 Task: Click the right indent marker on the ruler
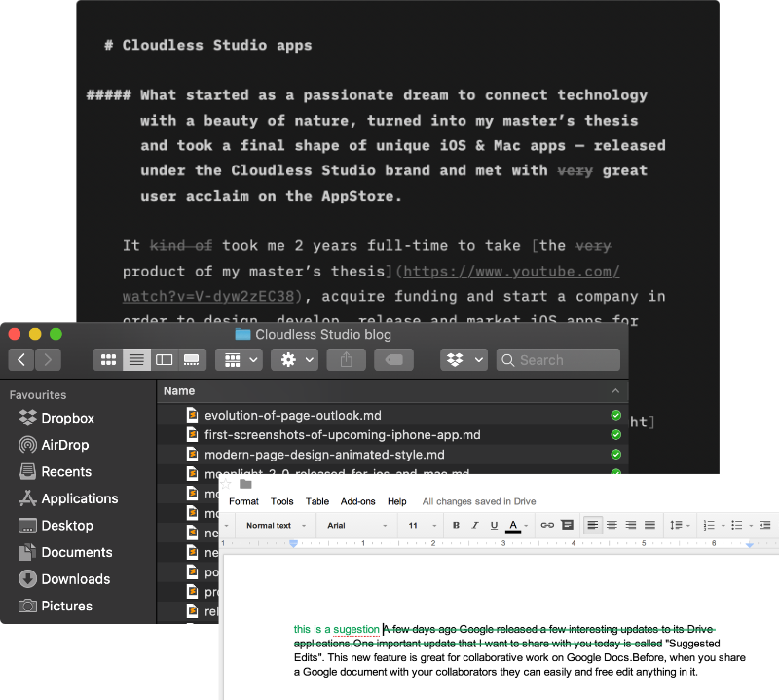pos(750,545)
